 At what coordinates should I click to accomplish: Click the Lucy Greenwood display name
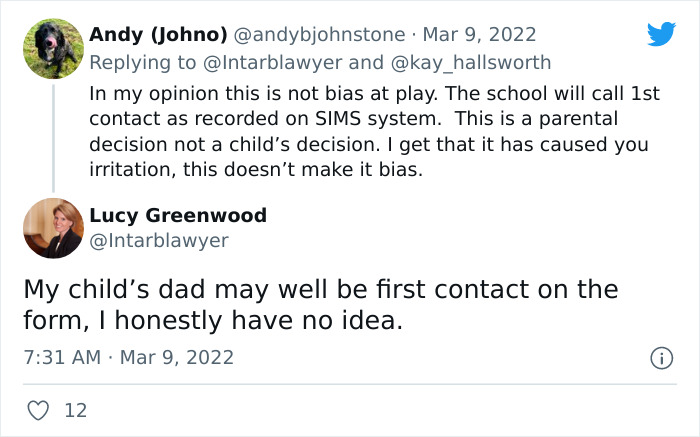[x=177, y=215]
